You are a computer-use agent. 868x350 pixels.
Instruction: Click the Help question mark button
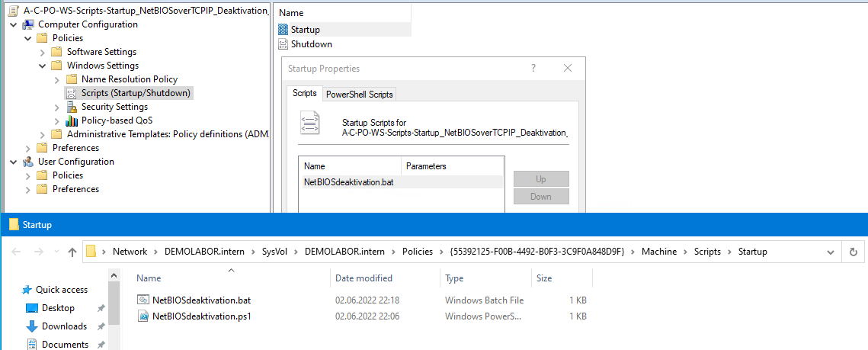[x=533, y=68]
